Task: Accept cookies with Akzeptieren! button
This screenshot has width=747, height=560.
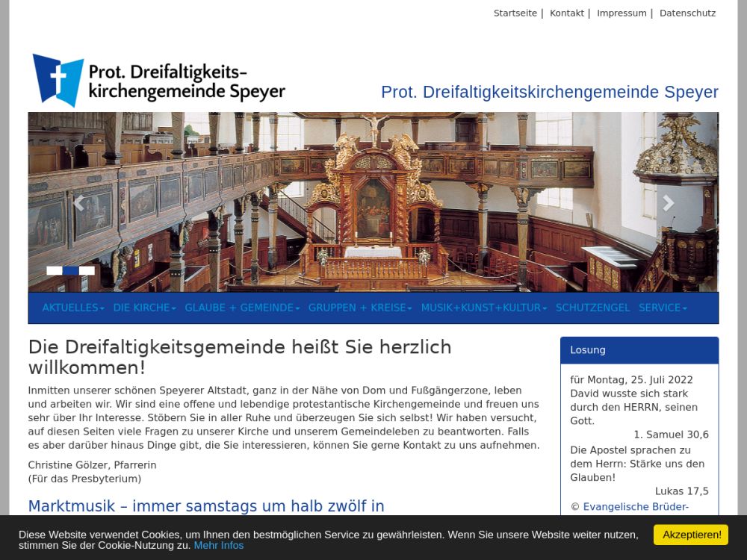Action: tap(690, 535)
